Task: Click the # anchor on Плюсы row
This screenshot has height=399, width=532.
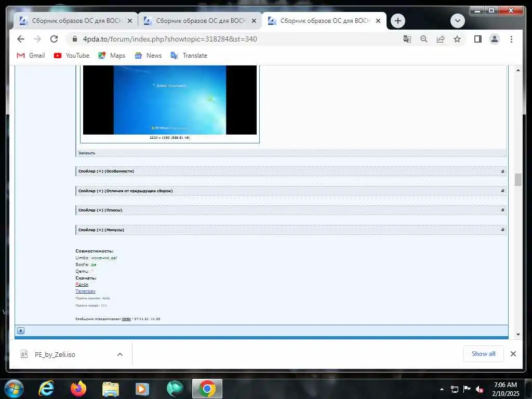Action: [x=502, y=210]
